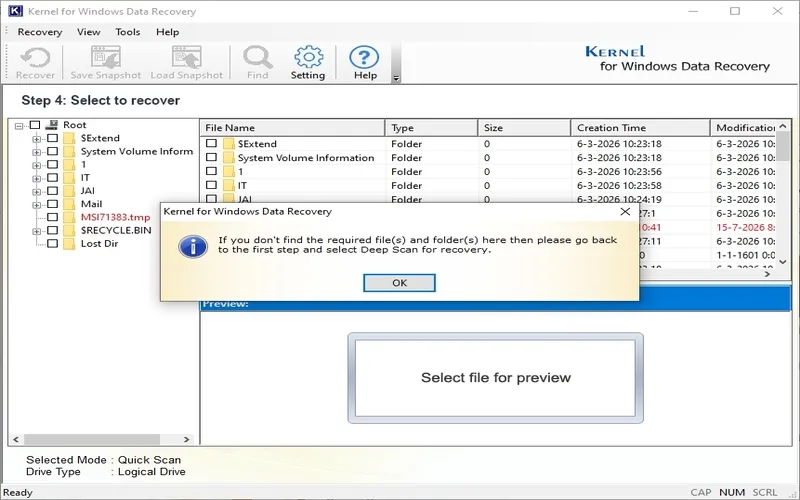
Task: Check the IT checkbox in tree
Action: [x=53, y=178]
